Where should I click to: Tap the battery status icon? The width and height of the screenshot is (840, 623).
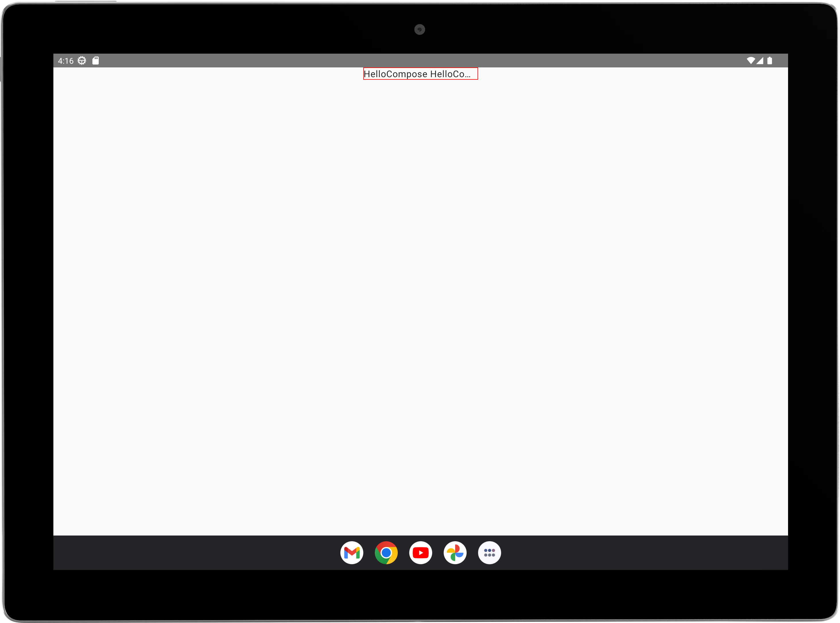pos(769,61)
